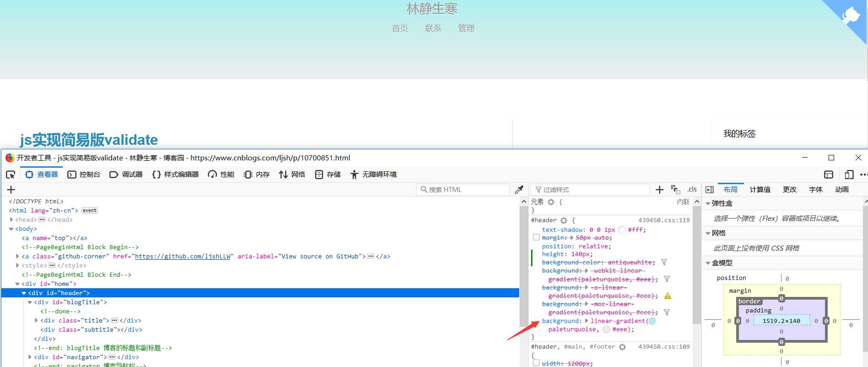This screenshot has height=367, width=868.
Task: Collapse the sidebar pane toggle icon
Action: tap(710, 190)
